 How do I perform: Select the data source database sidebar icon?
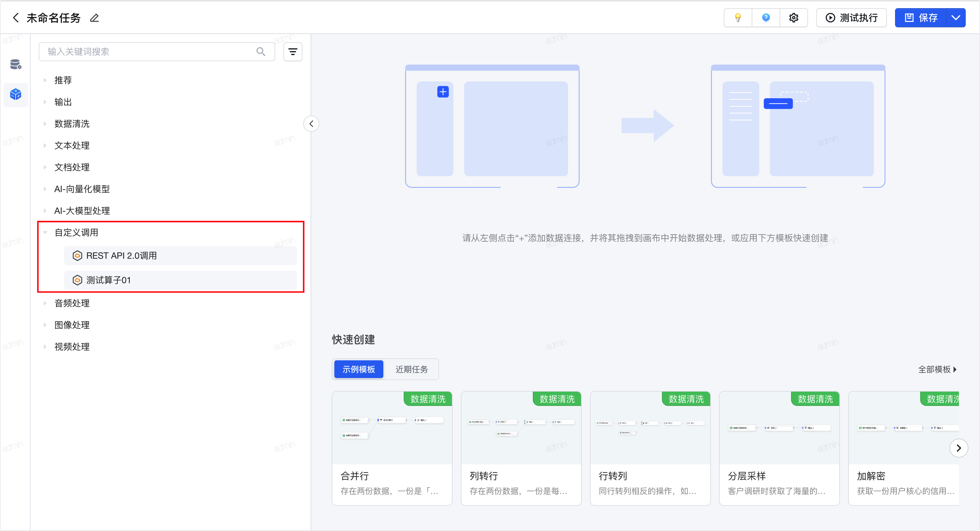point(16,64)
